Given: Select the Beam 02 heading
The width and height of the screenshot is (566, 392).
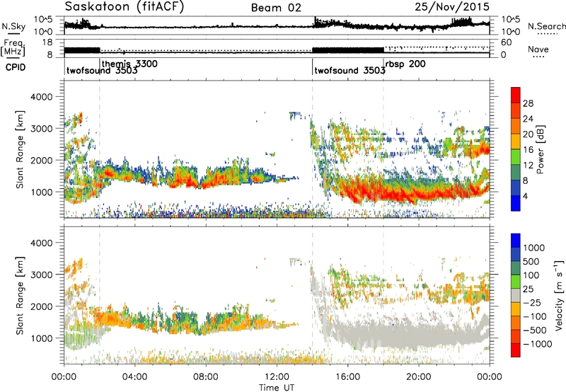Looking at the screenshot, I should [x=276, y=8].
